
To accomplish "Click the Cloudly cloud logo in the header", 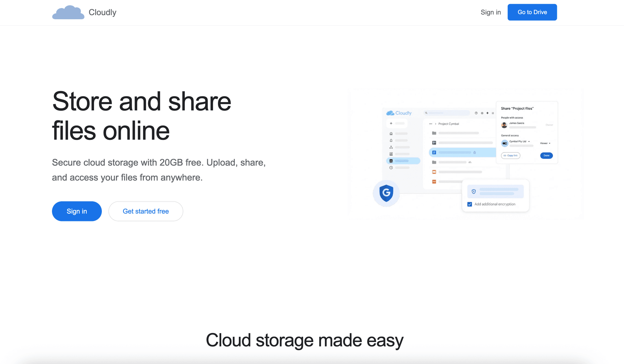I will pos(68,12).
